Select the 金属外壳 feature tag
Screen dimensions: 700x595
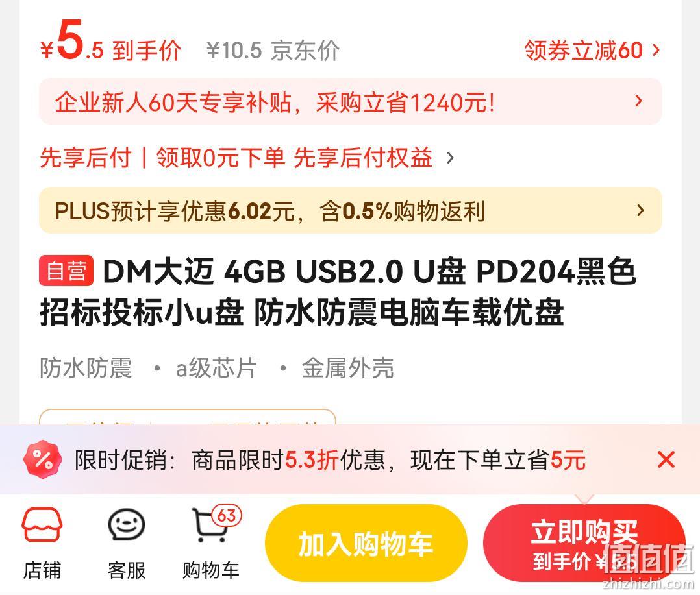tap(347, 368)
